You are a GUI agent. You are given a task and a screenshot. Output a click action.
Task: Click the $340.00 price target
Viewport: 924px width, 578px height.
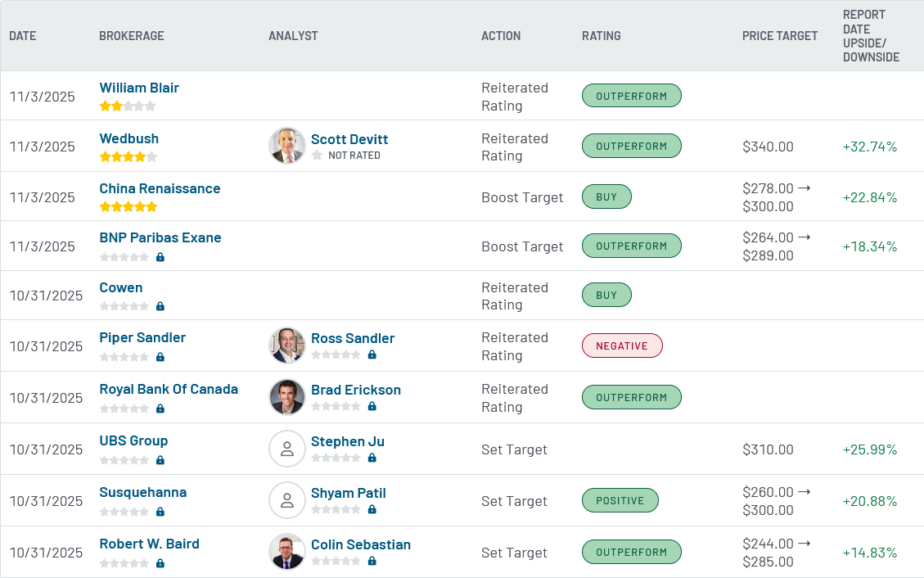tap(768, 147)
